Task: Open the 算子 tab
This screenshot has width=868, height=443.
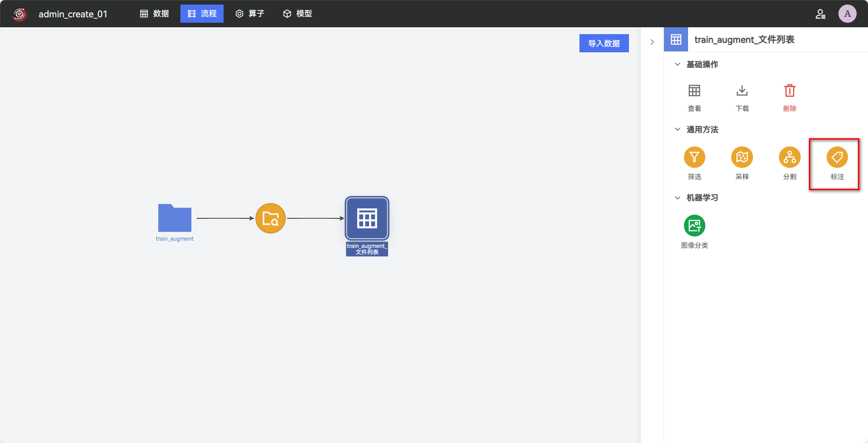Action: coord(250,14)
